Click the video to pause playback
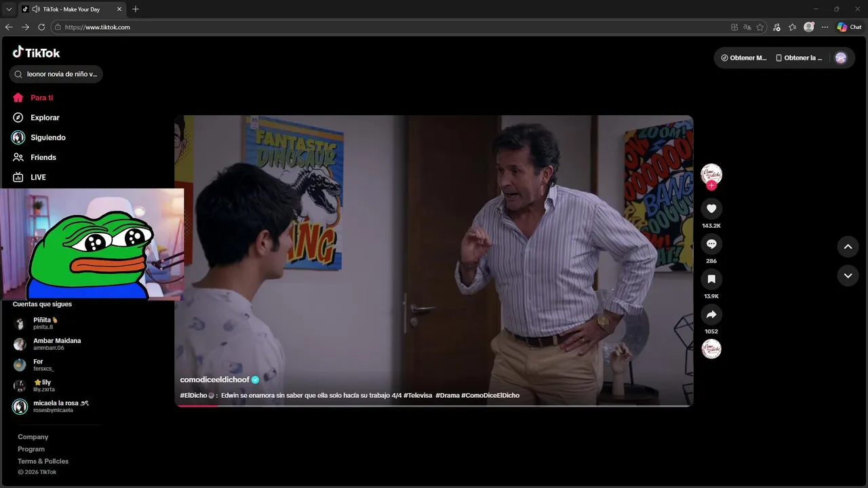The height and width of the screenshot is (488, 868). pos(434,260)
